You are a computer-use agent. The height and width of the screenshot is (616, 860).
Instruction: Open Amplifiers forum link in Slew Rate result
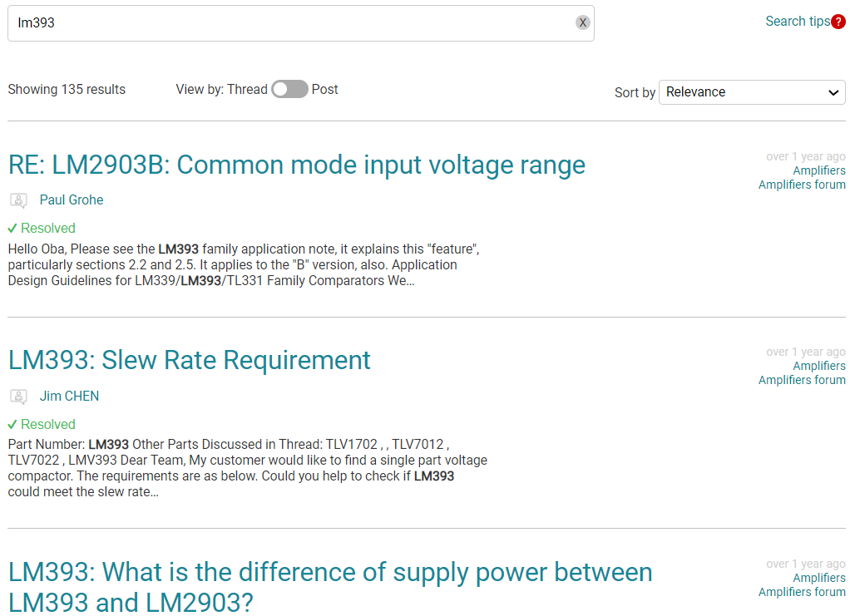(802, 380)
